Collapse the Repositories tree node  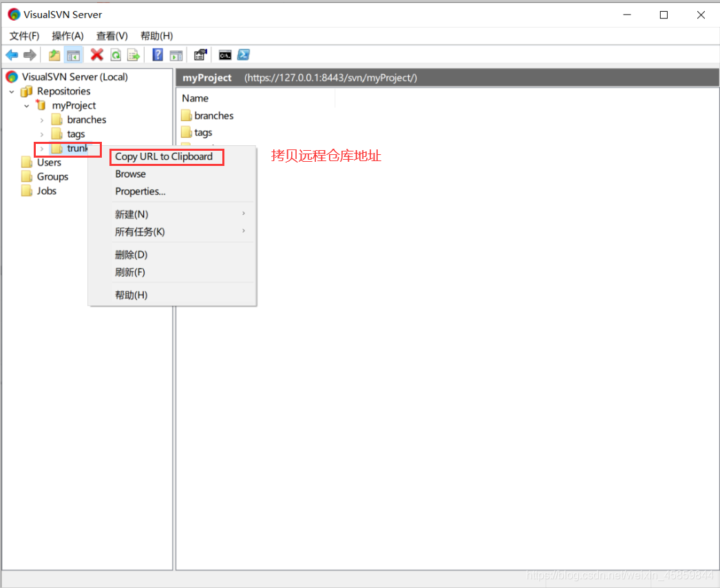(12, 92)
